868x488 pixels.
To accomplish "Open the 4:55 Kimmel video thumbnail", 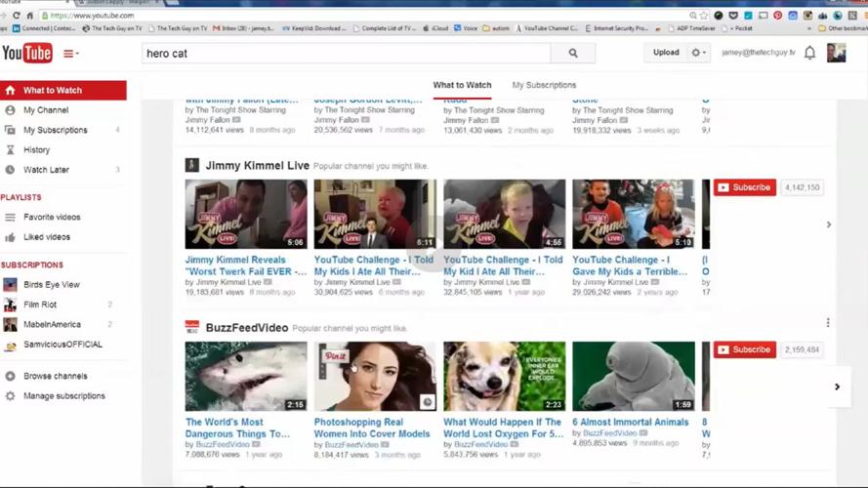I will point(505,214).
